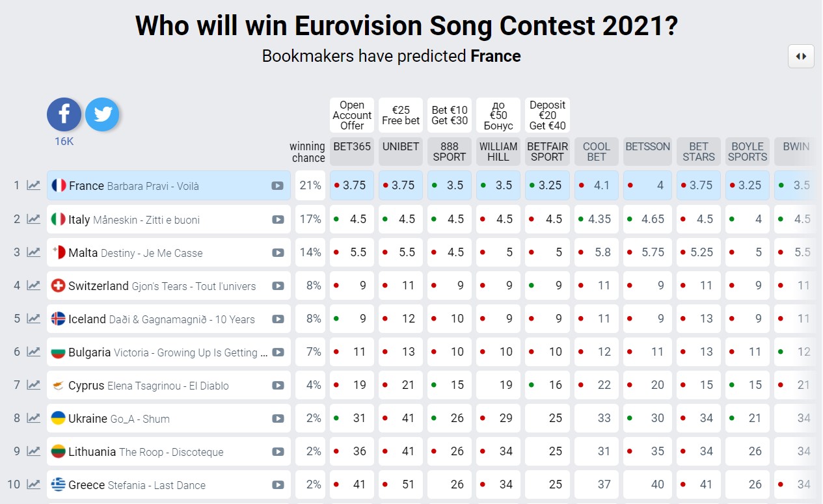This screenshot has height=504, width=823.
Task: Open trend graph icon for Iceland
Action: tap(33, 319)
